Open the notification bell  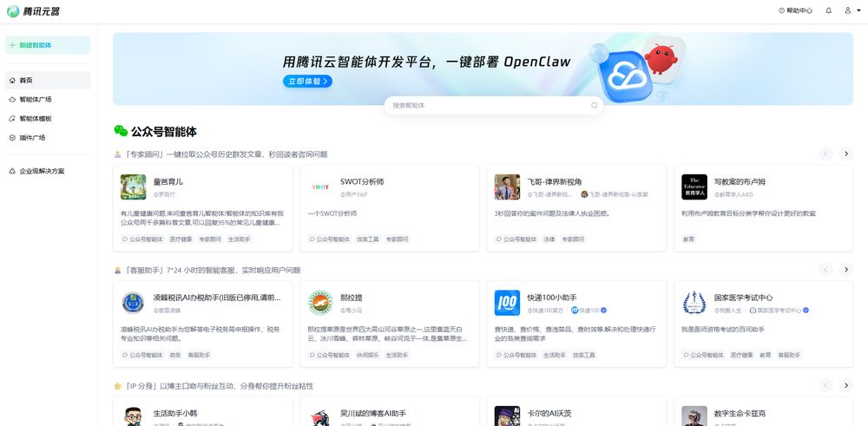829,10
